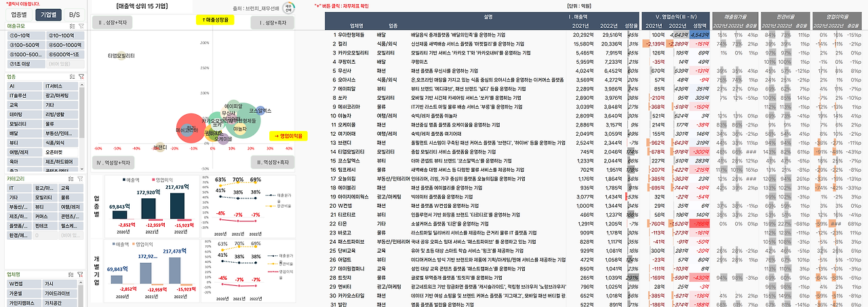Clear filter on the 업체명 slicer

coord(81,274)
